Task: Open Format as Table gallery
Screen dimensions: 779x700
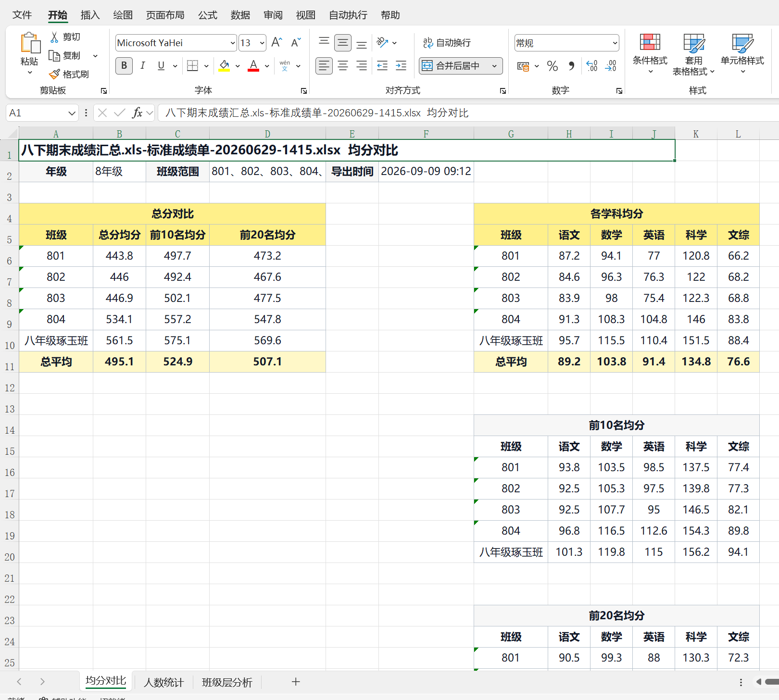Action: click(x=693, y=54)
